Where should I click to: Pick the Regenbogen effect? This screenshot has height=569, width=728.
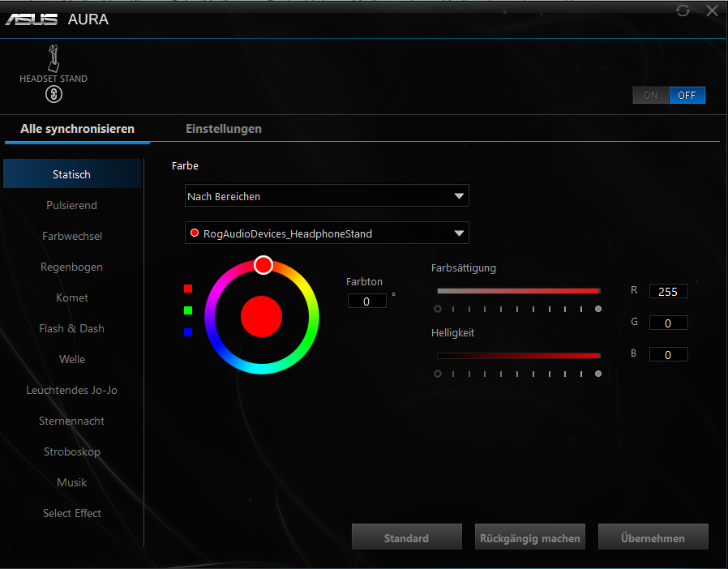[72, 267]
